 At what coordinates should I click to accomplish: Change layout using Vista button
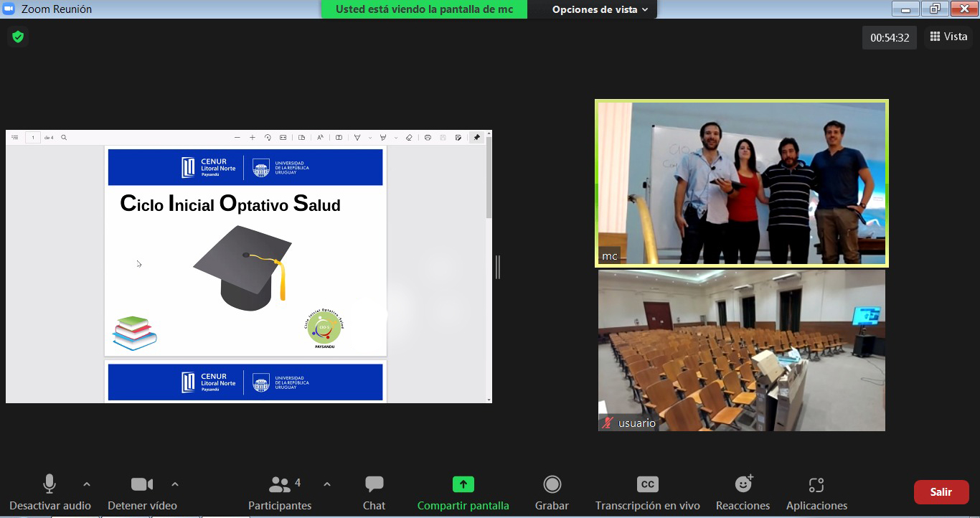click(x=948, y=37)
